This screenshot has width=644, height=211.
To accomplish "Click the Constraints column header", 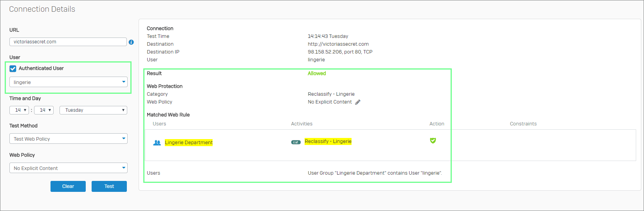I will click(523, 124).
